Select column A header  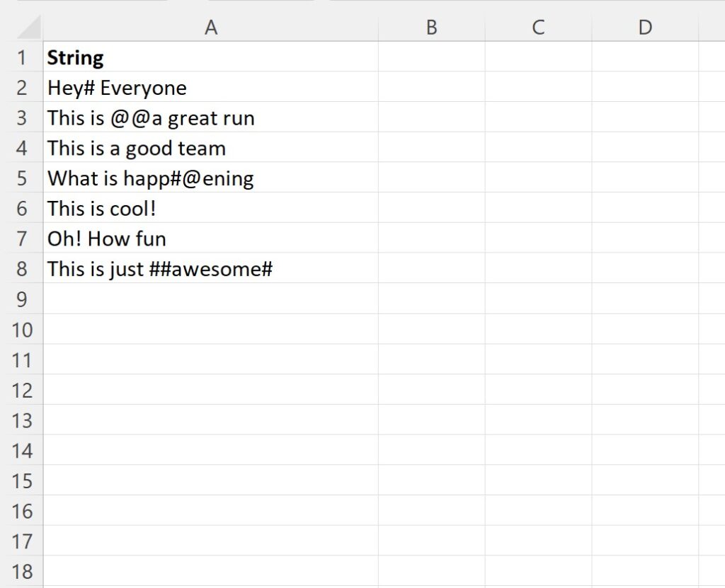coord(211,28)
